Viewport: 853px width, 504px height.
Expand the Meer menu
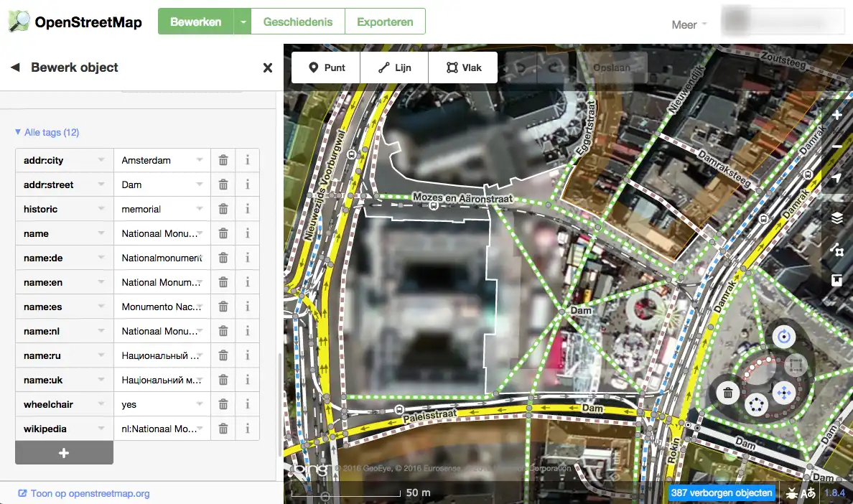(689, 24)
